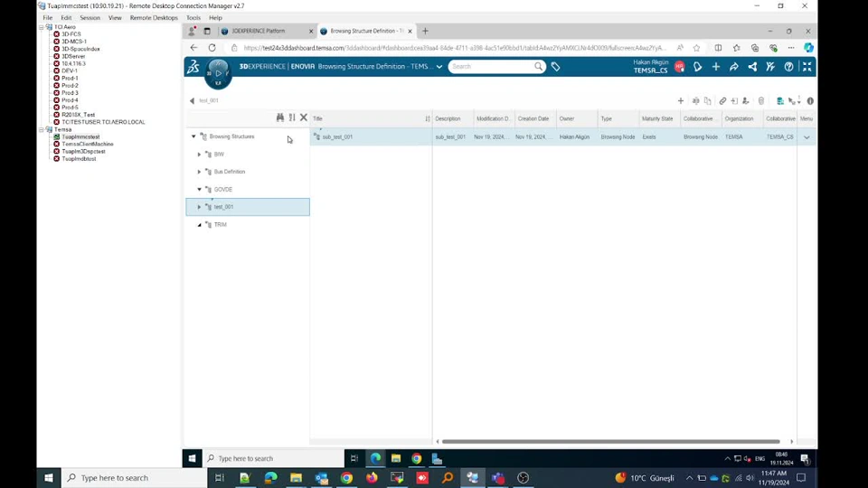Open the File menu in RDCMan
868x488 pixels.
coord(48,18)
